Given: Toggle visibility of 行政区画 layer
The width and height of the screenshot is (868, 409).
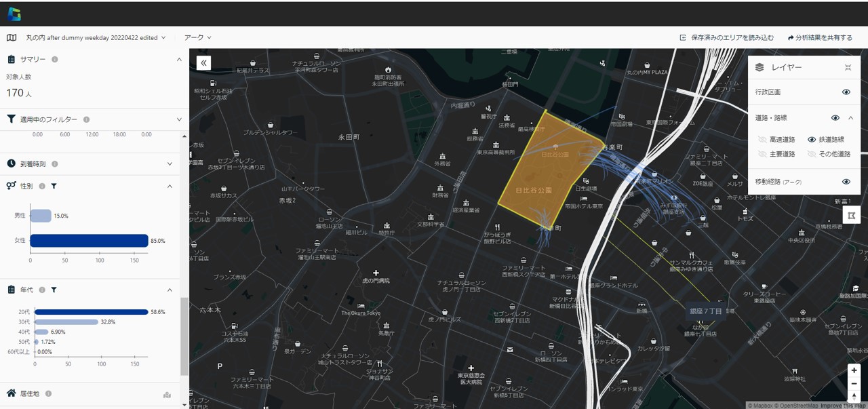Looking at the screenshot, I should [x=846, y=92].
